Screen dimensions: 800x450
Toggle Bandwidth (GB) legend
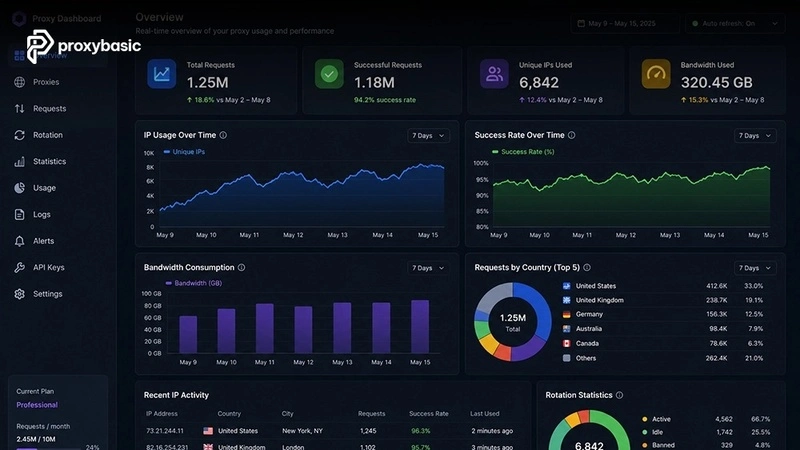(194, 283)
